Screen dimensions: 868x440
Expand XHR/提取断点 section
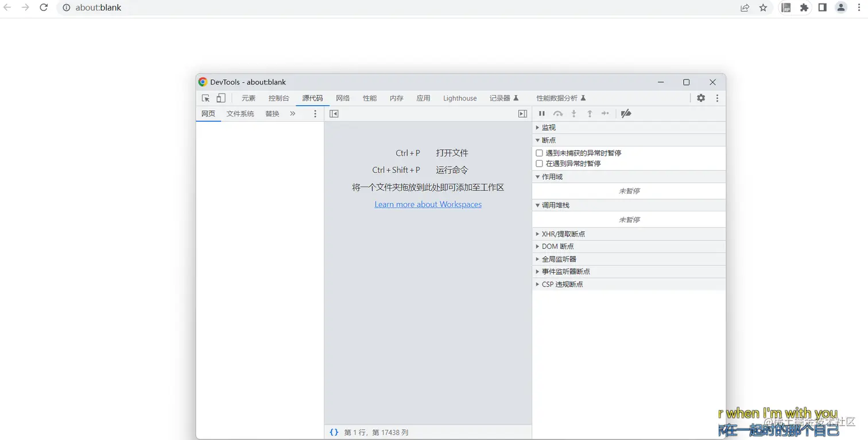(629, 234)
